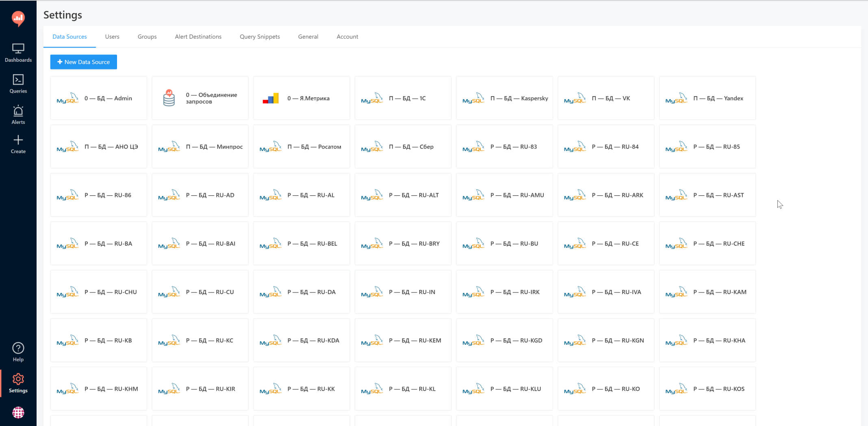Click MySQL icon of П — БД — Сбер
Viewport: 868px width, 426px height.
pos(372,147)
